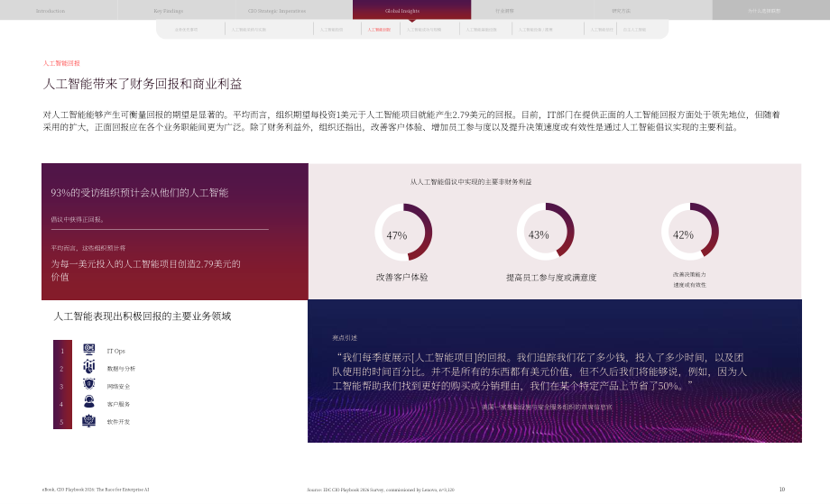Click rank number 1 in the list
Screen dimensions: 830x504
tap(62, 351)
